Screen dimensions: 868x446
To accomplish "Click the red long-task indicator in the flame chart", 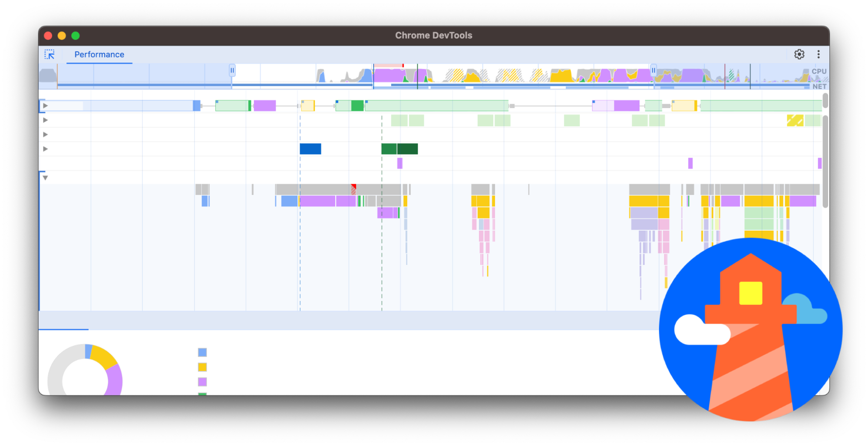I will (353, 187).
